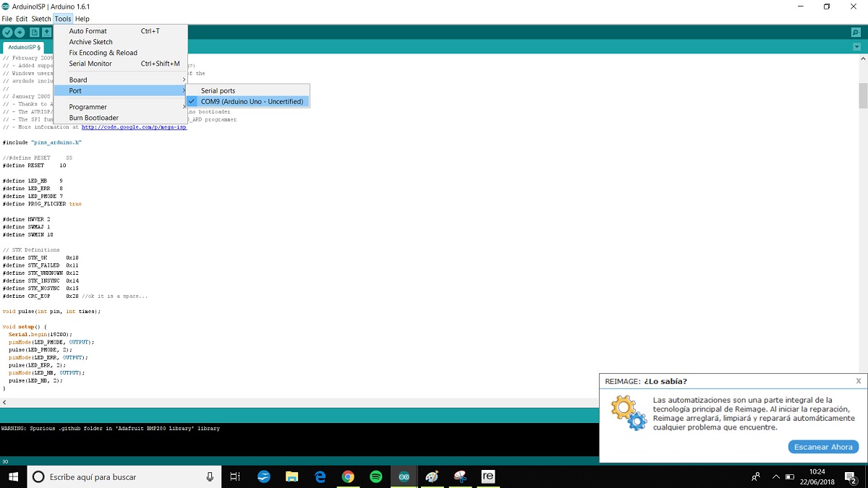Click the vertical editor scrollbar thumb
The height and width of the screenshot is (488, 868).
pos(862,95)
